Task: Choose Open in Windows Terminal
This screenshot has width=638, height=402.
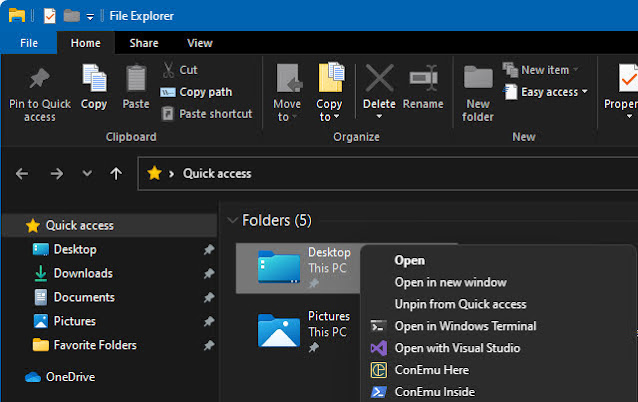Action: [465, 326]
